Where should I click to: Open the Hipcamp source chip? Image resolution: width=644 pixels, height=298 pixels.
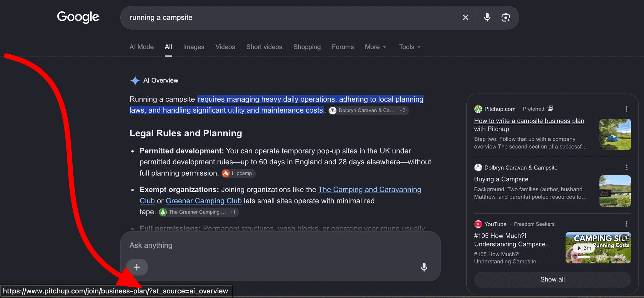click(x=238, y=173)
